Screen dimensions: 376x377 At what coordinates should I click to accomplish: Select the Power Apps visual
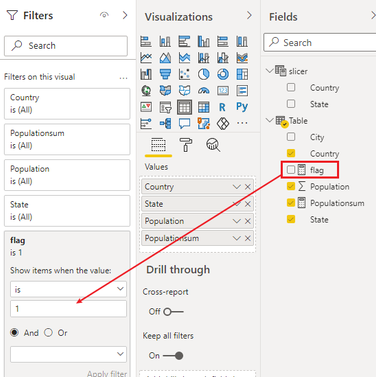coord(223,123)
